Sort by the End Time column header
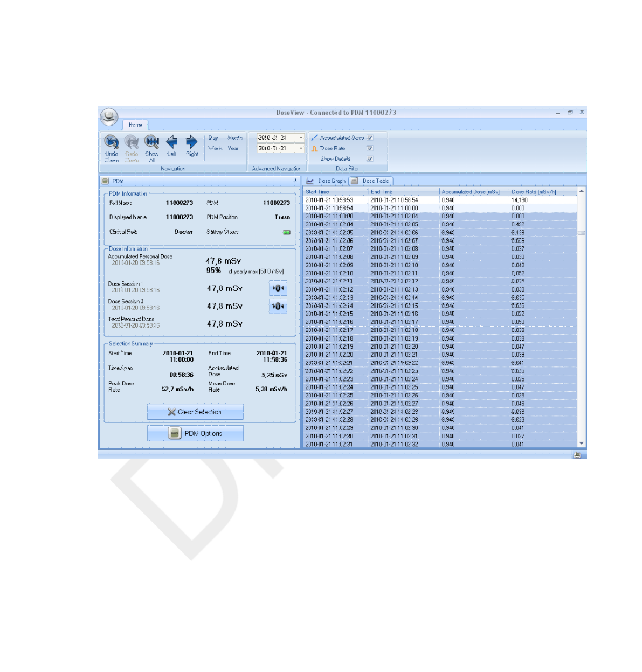The width and height of the screenshot is (642, 672). pos(404,192)
